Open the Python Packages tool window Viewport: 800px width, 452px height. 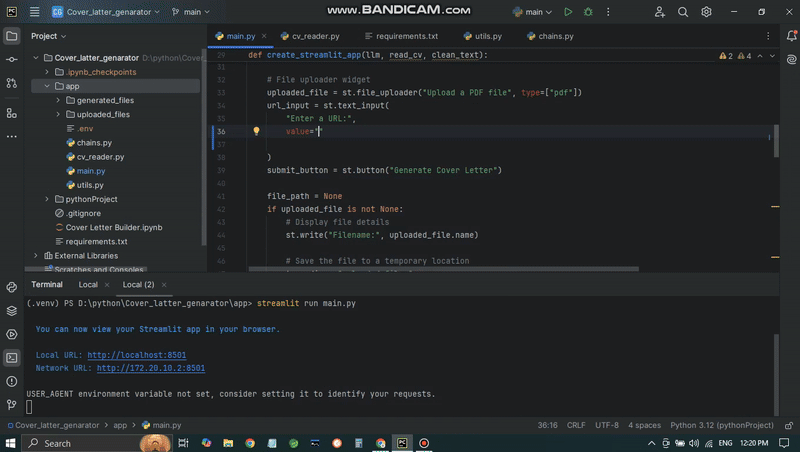click(12, 310)
